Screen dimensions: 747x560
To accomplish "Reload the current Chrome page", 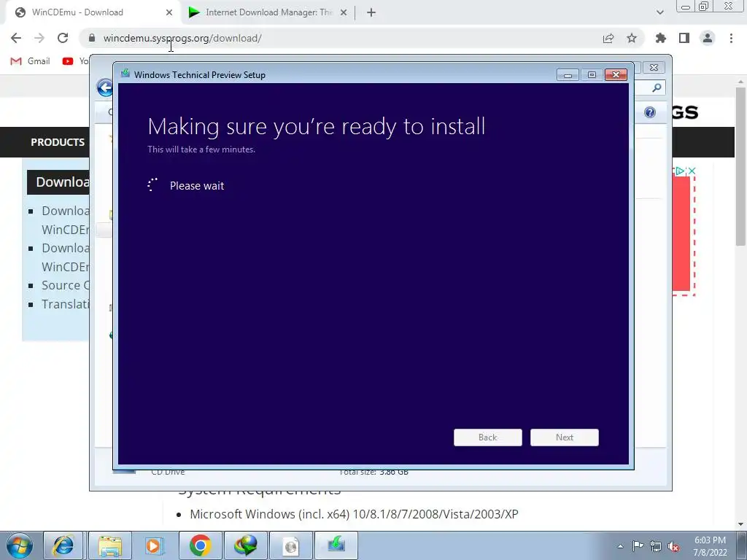I will [63, 38].
